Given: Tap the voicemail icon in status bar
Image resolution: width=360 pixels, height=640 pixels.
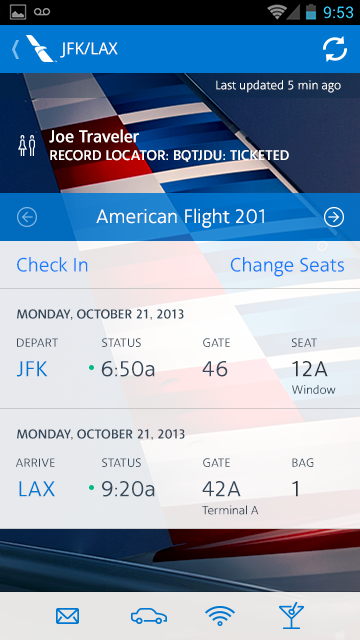Looking at the screenshot, I should (42, 12).
